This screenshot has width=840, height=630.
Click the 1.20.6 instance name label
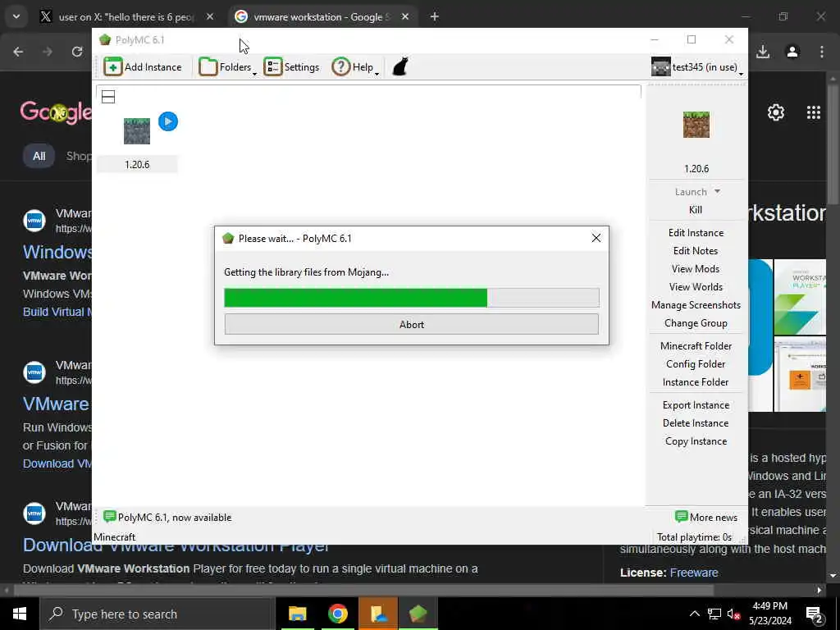click(x=137, y=164)
